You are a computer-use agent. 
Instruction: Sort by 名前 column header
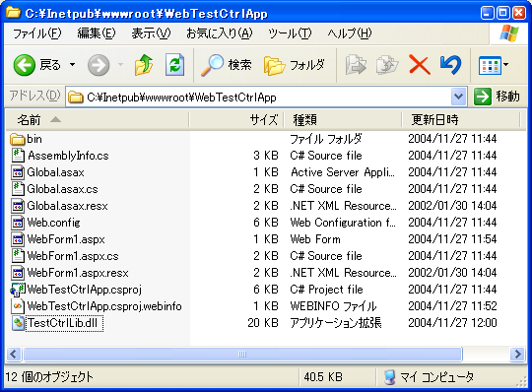(x=97, y=120)
